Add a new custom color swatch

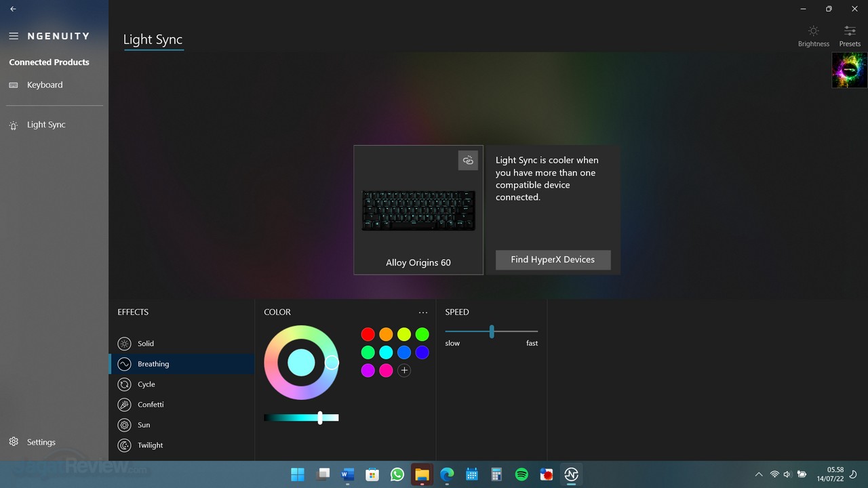pos(404,370)
